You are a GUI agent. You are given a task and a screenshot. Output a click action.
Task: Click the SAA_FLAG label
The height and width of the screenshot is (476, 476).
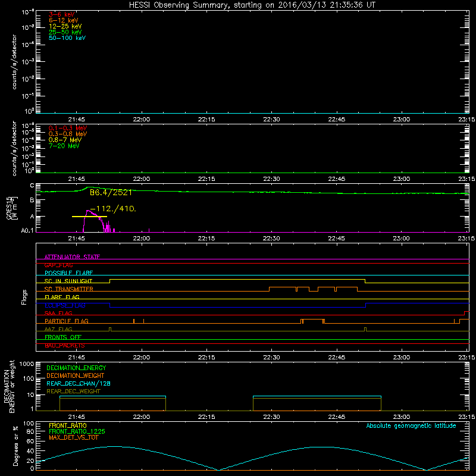click(58, 313)
